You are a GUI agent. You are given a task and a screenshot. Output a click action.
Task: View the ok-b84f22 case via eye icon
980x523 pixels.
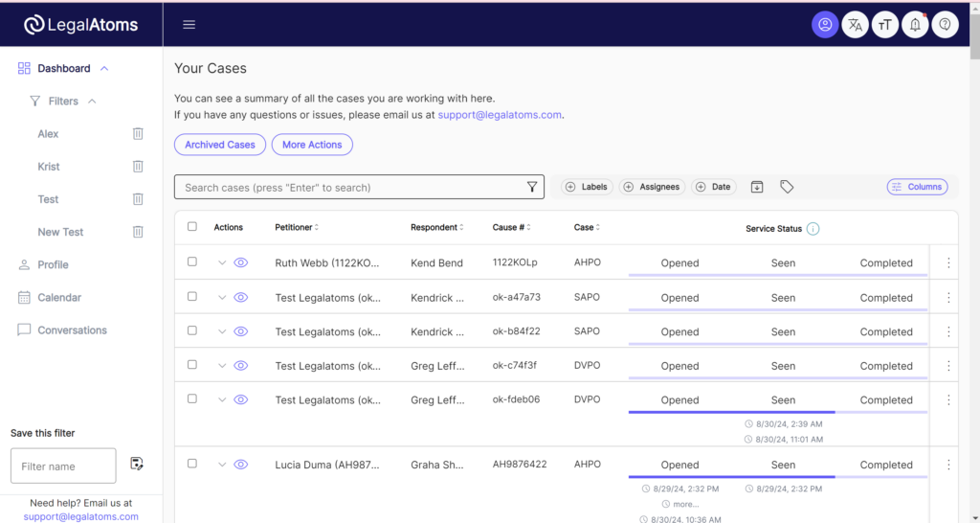click(240, 331)
